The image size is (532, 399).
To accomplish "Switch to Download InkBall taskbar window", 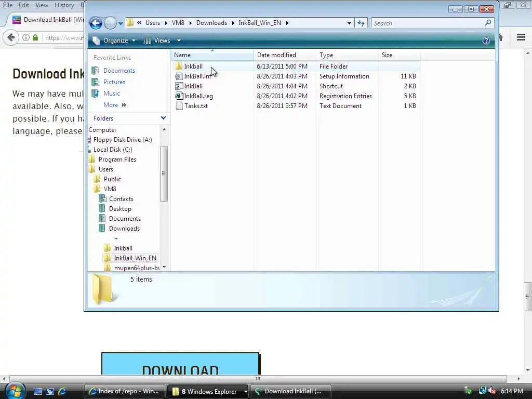I will [291, 392].
